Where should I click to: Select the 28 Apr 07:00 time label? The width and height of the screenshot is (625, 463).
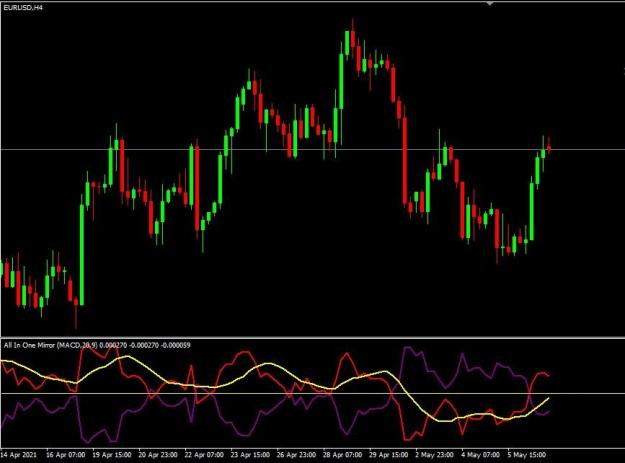click(x=342, y=455)
